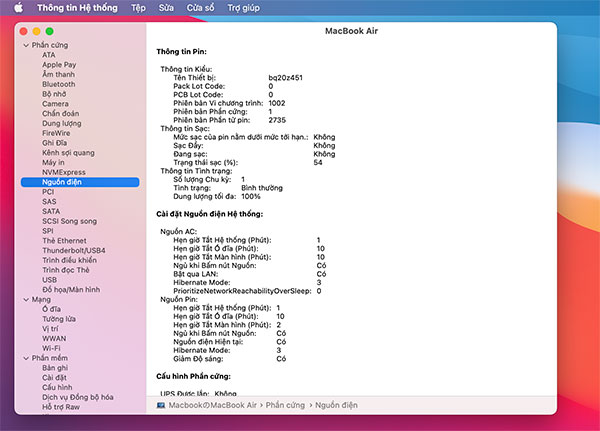Viewport: 600px width, 431px height.
Task: Select NVMExpress in sidebar
Action: coord(64,172)
